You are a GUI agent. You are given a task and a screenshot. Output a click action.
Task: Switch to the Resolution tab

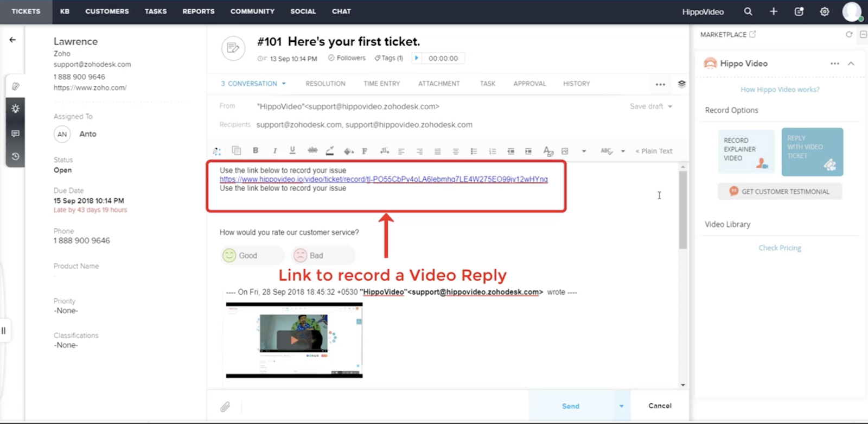pyautogui.click(x=325, y=84)
